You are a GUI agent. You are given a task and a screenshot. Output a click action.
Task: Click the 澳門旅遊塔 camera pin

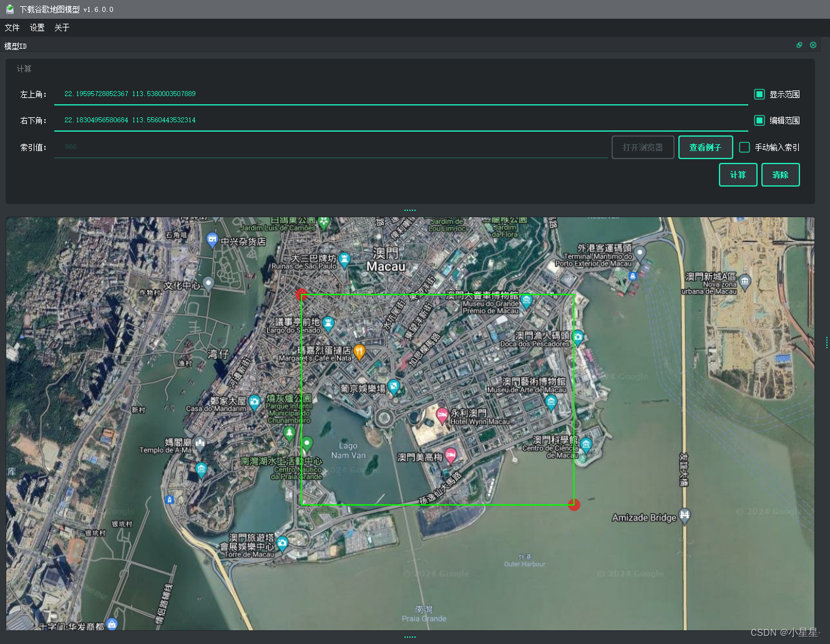click(x=282, y=544)
